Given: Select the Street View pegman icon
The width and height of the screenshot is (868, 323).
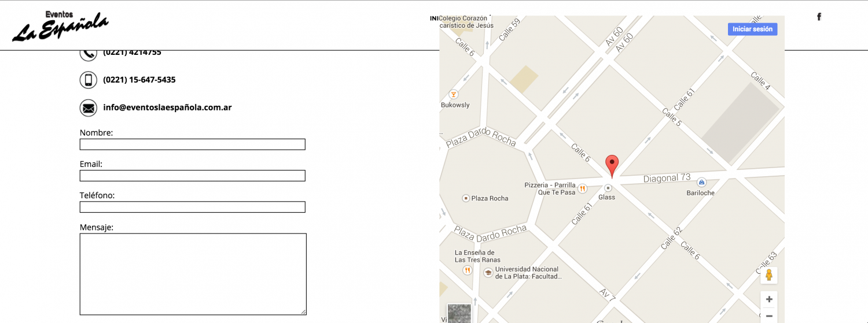Looking at the screenshot, I should click(769, 275).
